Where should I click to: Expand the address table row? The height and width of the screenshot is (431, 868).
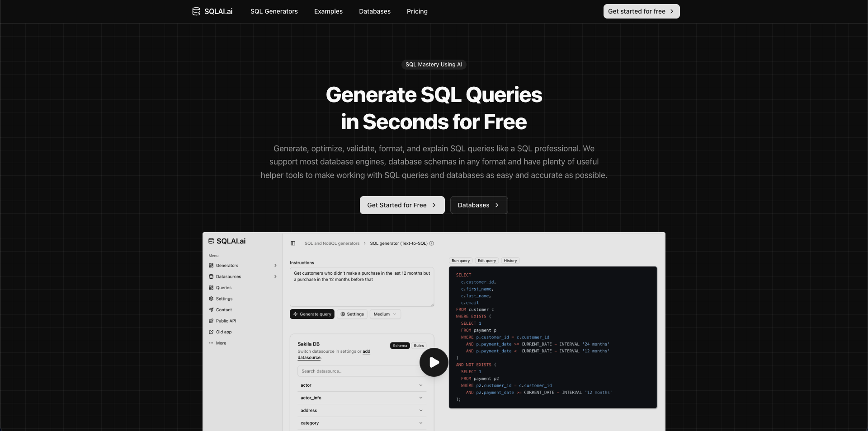(x=362, y=411)
